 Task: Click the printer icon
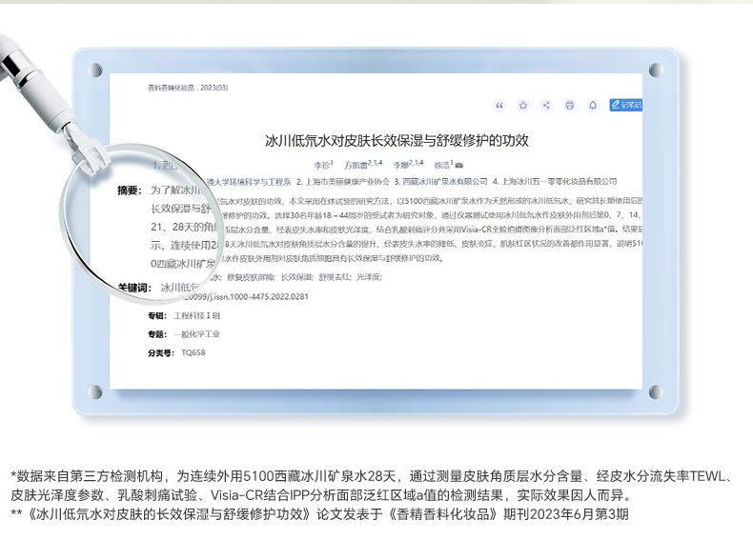(x=569, y=105)
